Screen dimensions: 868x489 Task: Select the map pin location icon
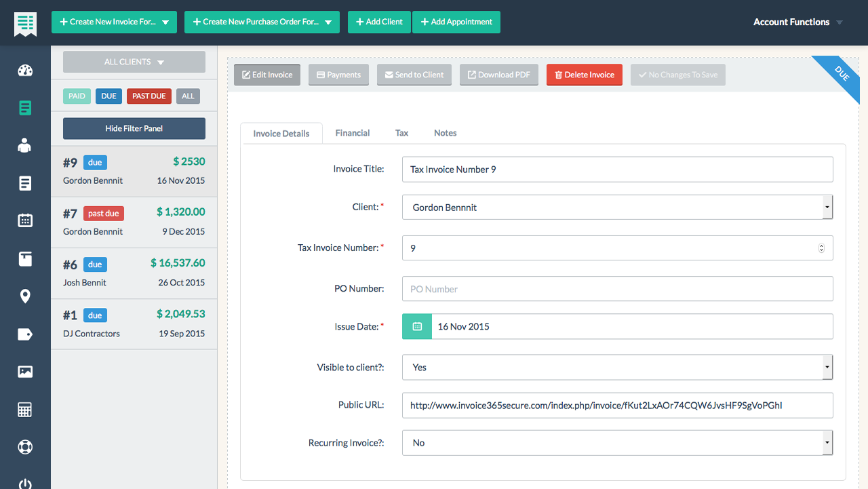click(24, 296)
